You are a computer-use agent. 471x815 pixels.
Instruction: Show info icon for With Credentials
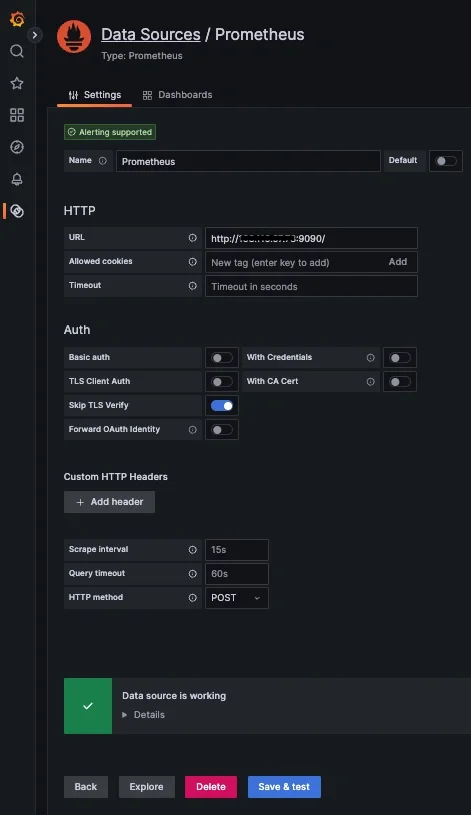[370, 358]
